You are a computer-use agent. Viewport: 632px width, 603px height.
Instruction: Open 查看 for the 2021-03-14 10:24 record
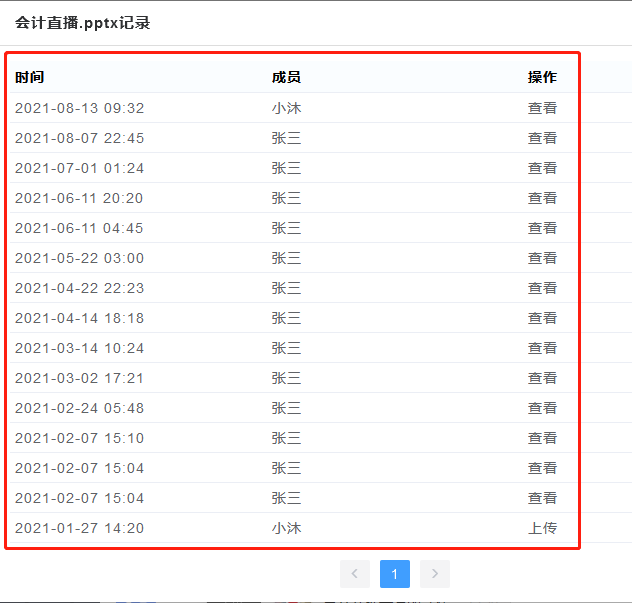pos(542,348)
